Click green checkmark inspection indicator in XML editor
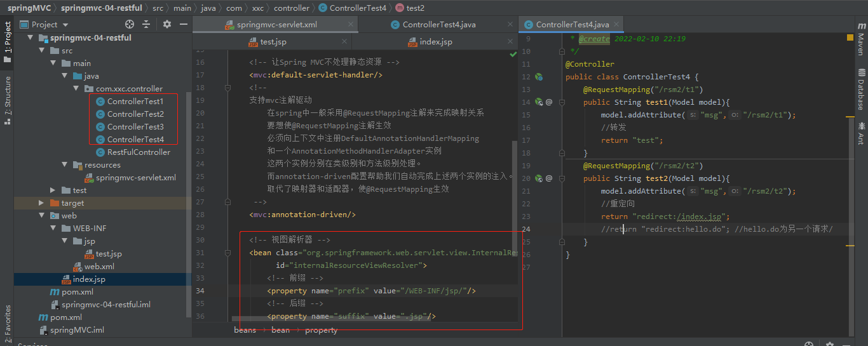The width and height of the screenshot is (868, 346). click(x=513, y=55)
